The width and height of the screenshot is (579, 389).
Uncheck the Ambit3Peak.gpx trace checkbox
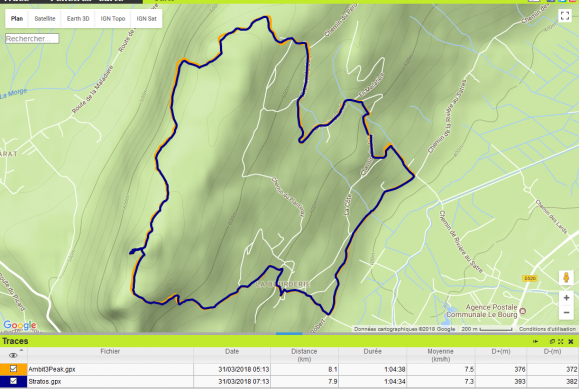[13, 369]
